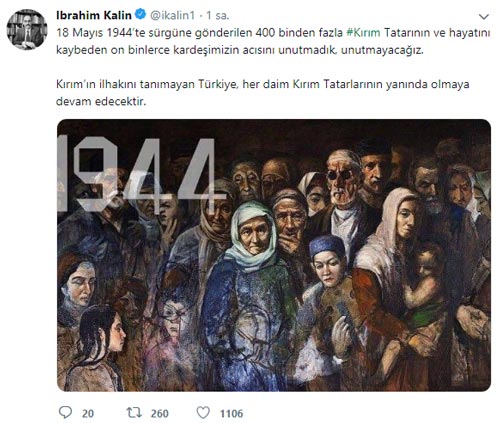Click the '1 sa.' timestamp
The image size is (500, 423).
[218, 15]
